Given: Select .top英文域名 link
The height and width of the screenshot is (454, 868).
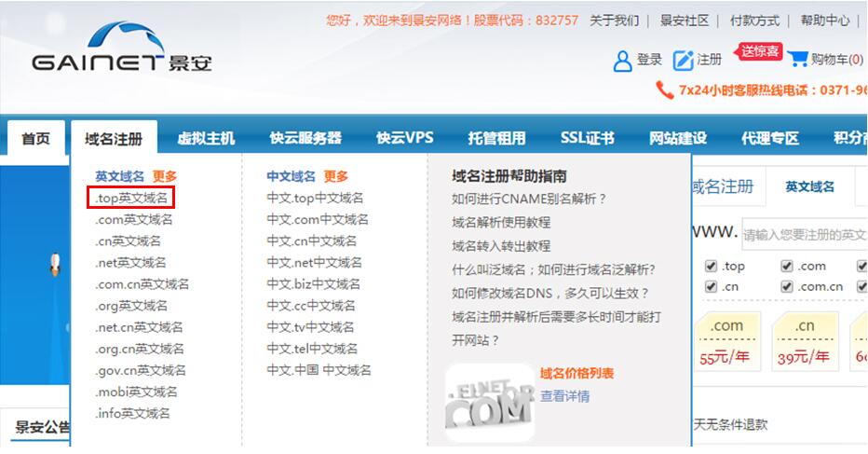Looking at the screenshot, I should pyautogui.click(x=131, y=198).
